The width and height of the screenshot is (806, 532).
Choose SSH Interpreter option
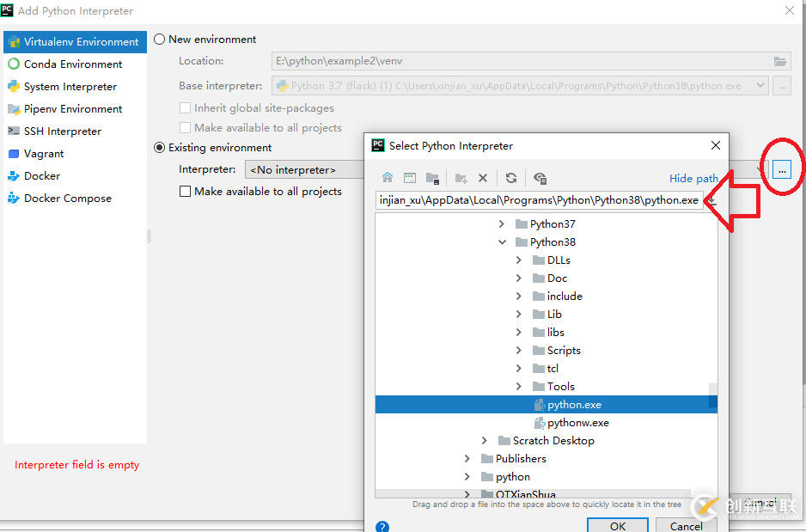[x=75, y=131]
